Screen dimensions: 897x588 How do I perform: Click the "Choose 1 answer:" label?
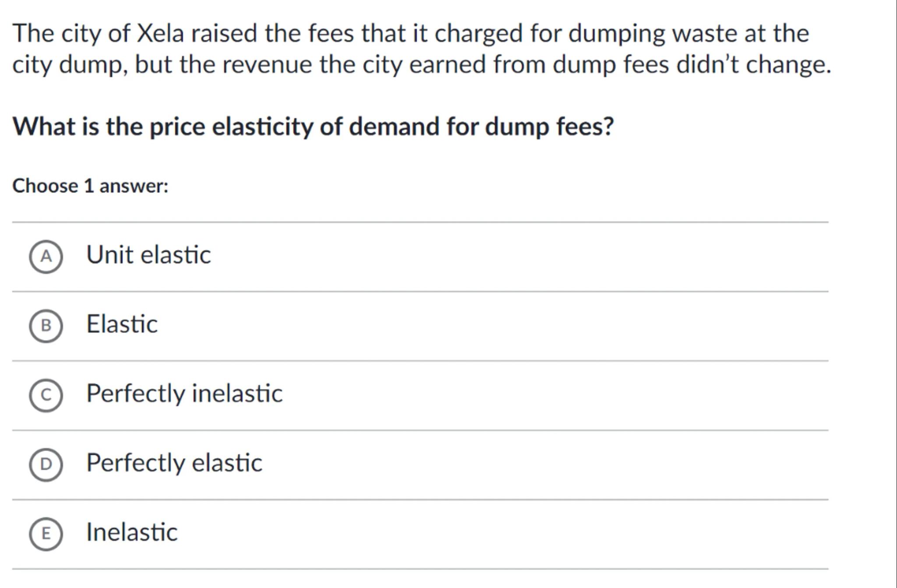[90, 186]
